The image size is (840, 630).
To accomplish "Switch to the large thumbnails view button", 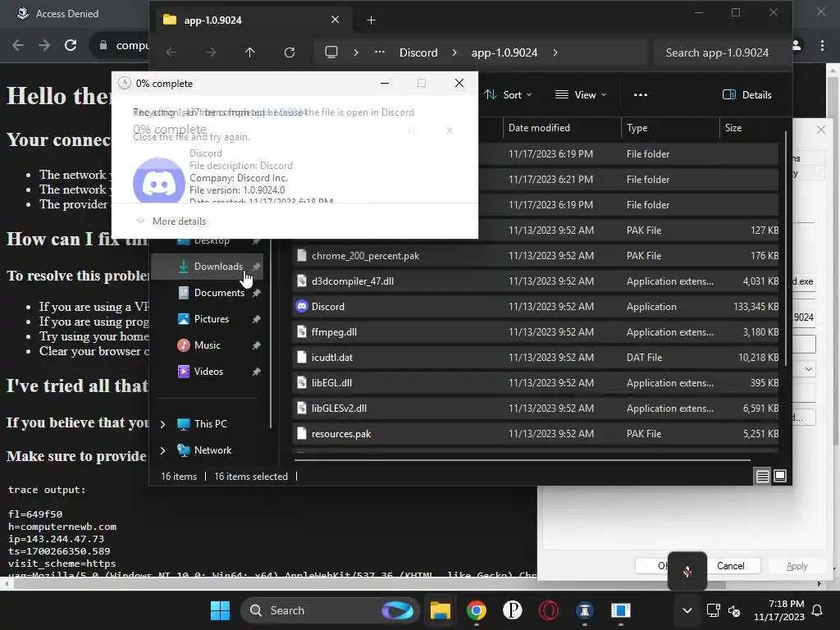I will click(x=780, y=477).
